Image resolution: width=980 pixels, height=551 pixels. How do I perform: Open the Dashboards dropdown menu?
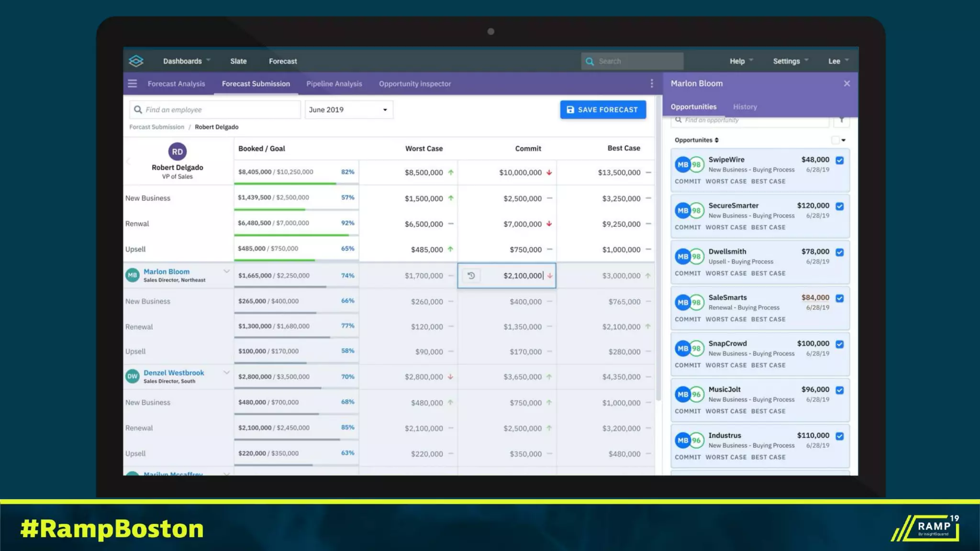point(187,61)
